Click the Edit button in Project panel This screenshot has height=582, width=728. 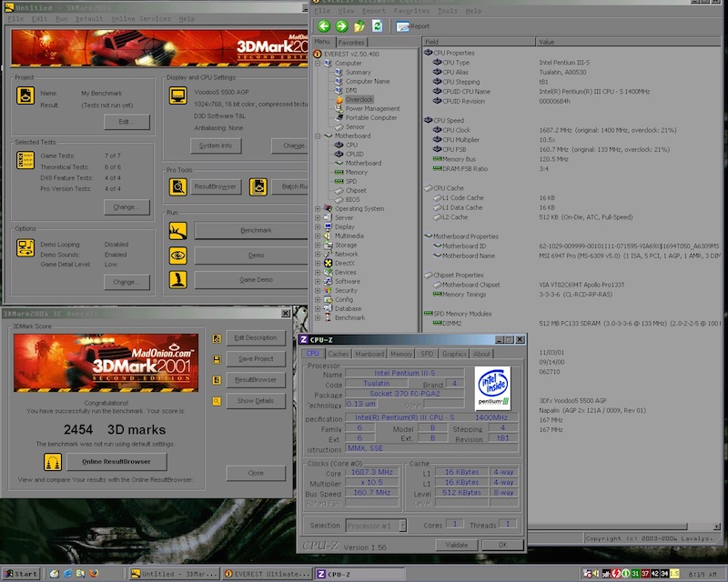click(126, 122)
